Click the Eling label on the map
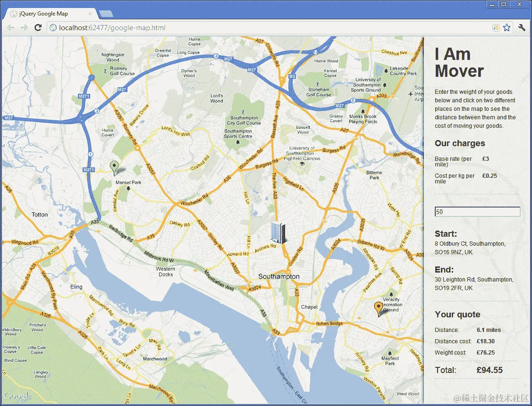This screenshot has width=532, height=406. pos(76,287)
